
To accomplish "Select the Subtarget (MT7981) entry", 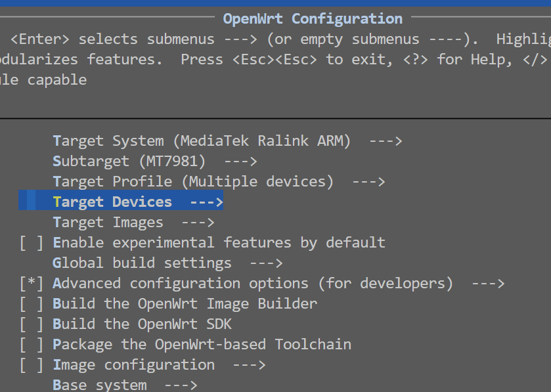I will click(154, 162).
